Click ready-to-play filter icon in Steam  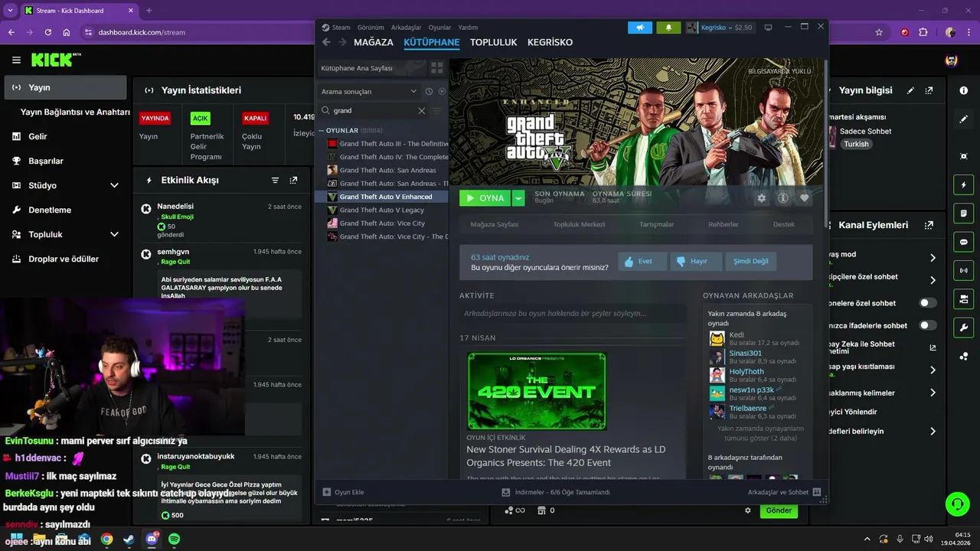tap(442, 91)
